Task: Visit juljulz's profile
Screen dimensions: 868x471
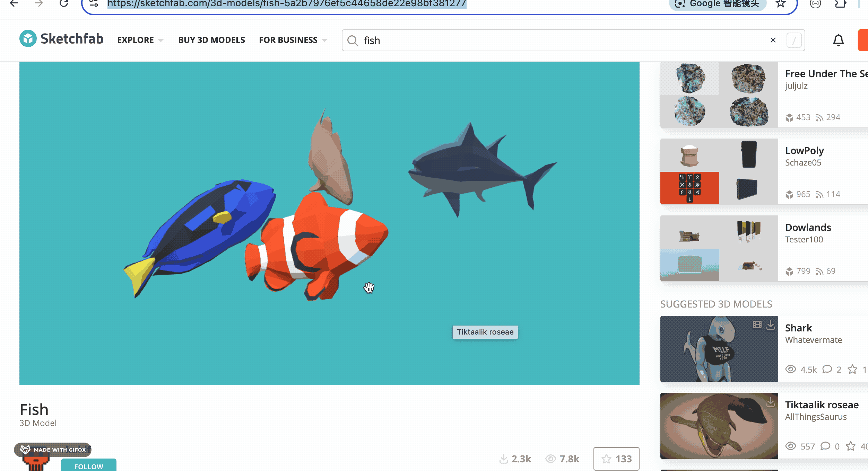Action: [796, 86]
